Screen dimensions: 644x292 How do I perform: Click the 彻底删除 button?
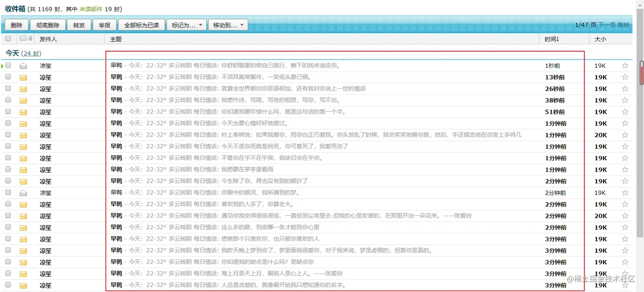pos(48,25)
